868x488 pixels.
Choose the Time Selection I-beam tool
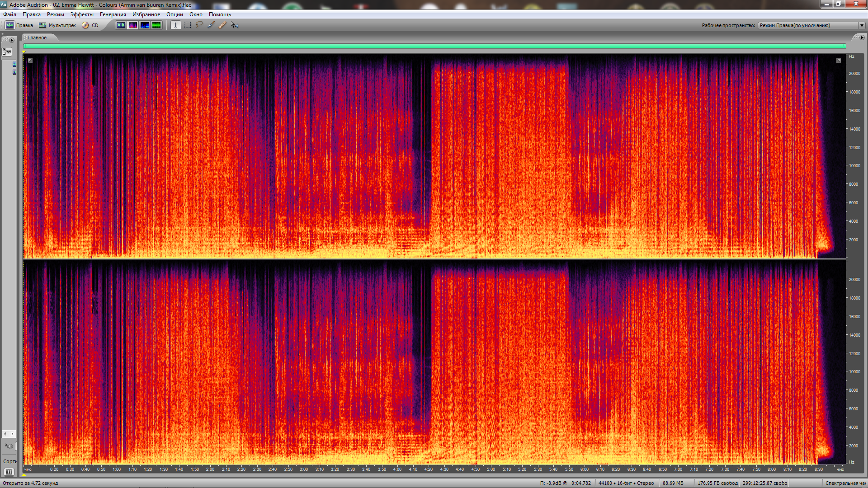pyautogui.click(x=175, y=25)
